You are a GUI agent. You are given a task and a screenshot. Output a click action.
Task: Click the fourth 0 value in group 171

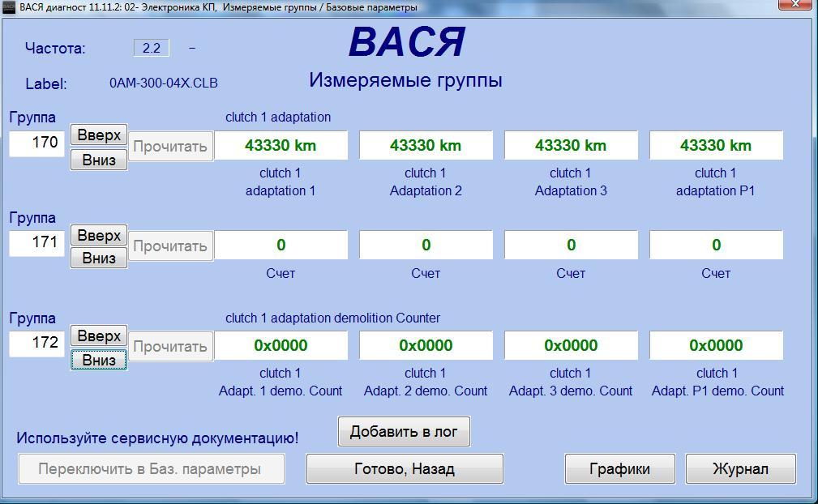(x=716, y=245)
